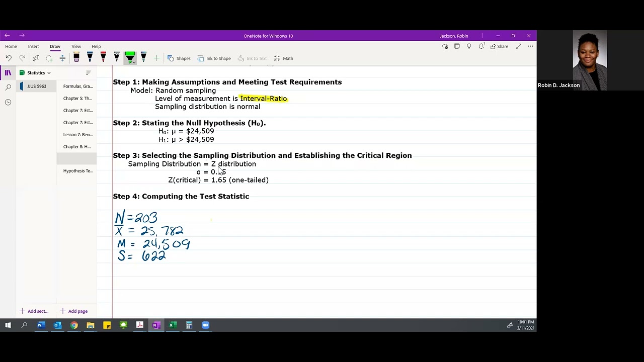Click the sort pages icon
This screenshot has height=362, width=644.
89,73
